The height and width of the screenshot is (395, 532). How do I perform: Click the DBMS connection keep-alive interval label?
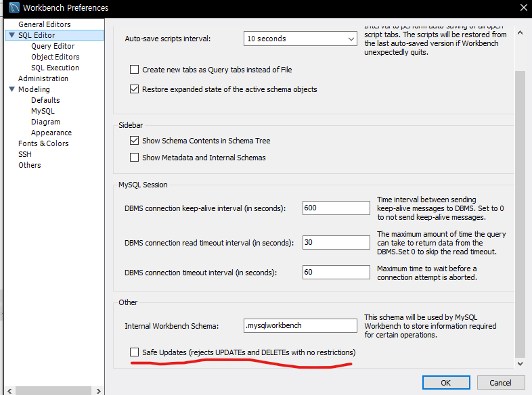205,208
